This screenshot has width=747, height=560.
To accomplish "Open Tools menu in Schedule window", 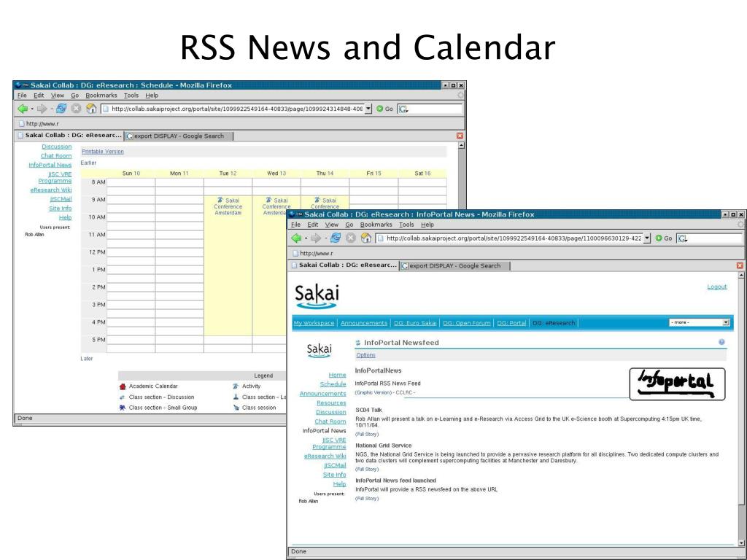I will [x=131, y=96].
